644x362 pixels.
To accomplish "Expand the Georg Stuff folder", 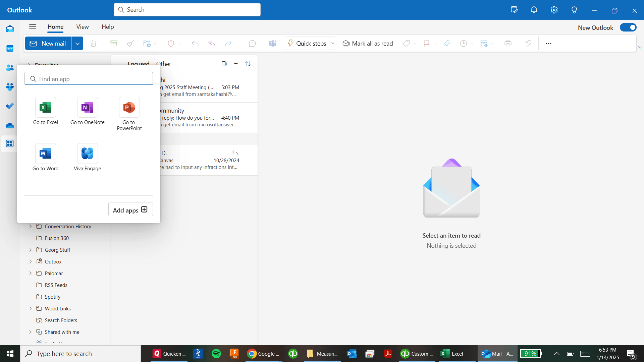I will pyautogui.click(x=31, y=250).
